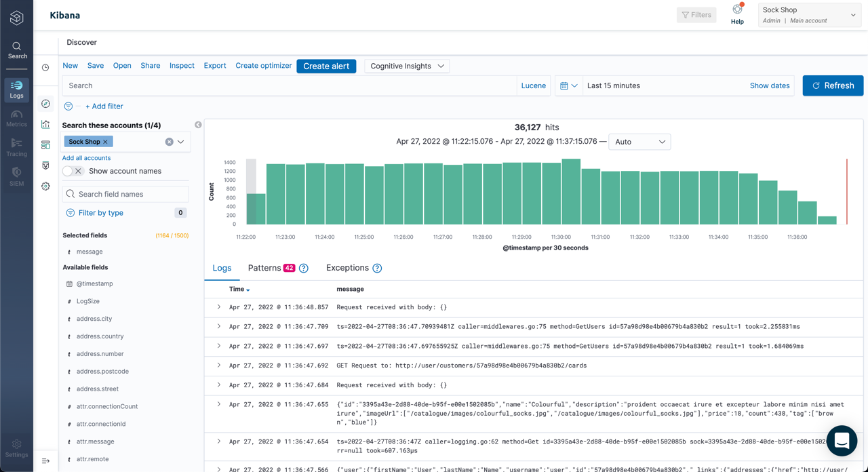Open the Auto interval dropdown
868x472 pixels.
pos(639,142)
